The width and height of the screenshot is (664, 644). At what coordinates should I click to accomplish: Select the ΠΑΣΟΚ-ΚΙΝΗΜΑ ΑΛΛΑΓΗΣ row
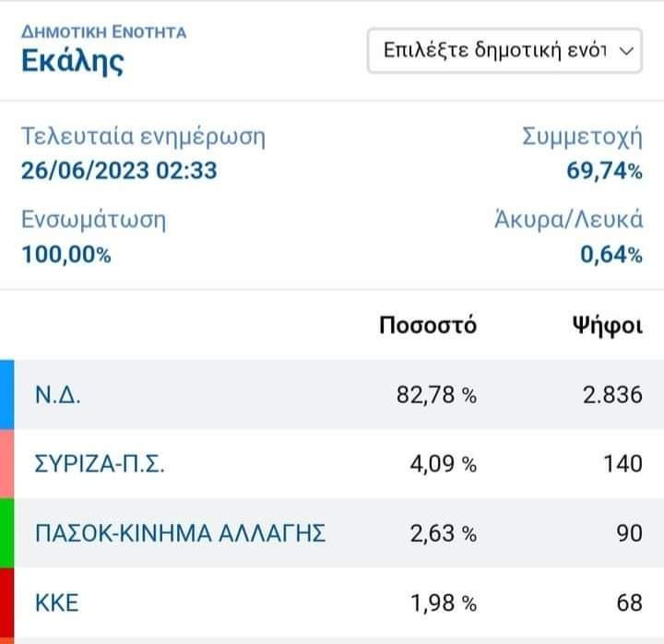(332, 532)
